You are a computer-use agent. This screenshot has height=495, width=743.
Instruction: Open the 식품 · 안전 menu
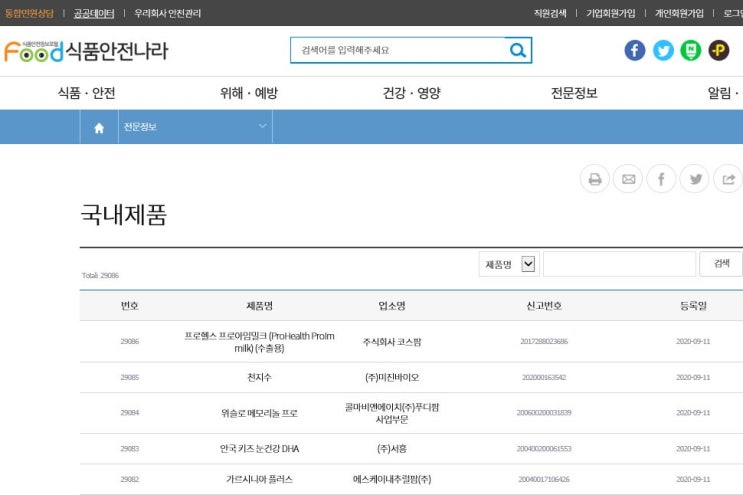[86, 93]
